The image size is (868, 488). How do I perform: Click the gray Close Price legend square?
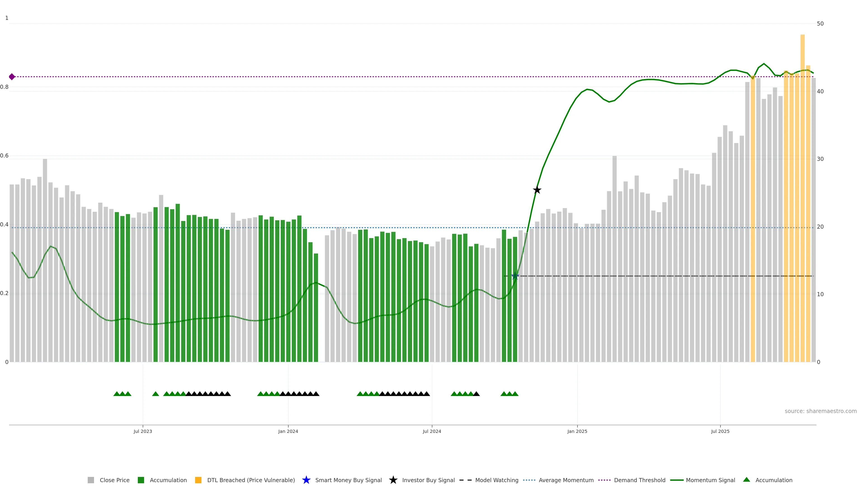(91, 480)
